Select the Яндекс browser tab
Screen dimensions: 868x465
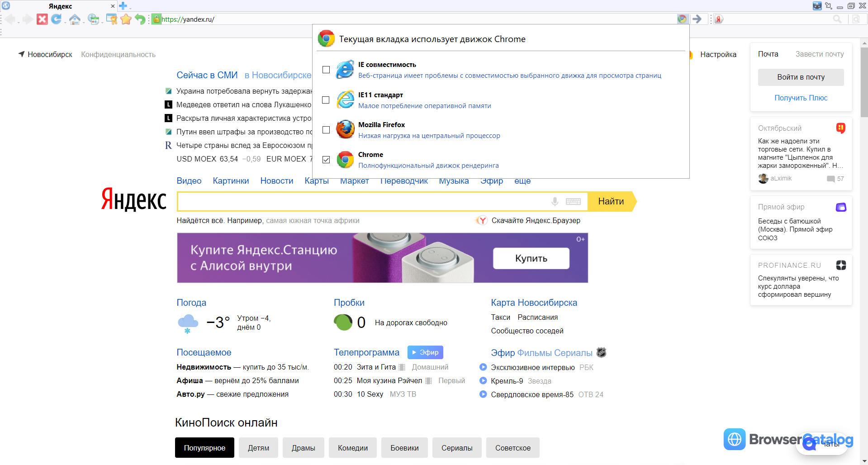[60, 6]
